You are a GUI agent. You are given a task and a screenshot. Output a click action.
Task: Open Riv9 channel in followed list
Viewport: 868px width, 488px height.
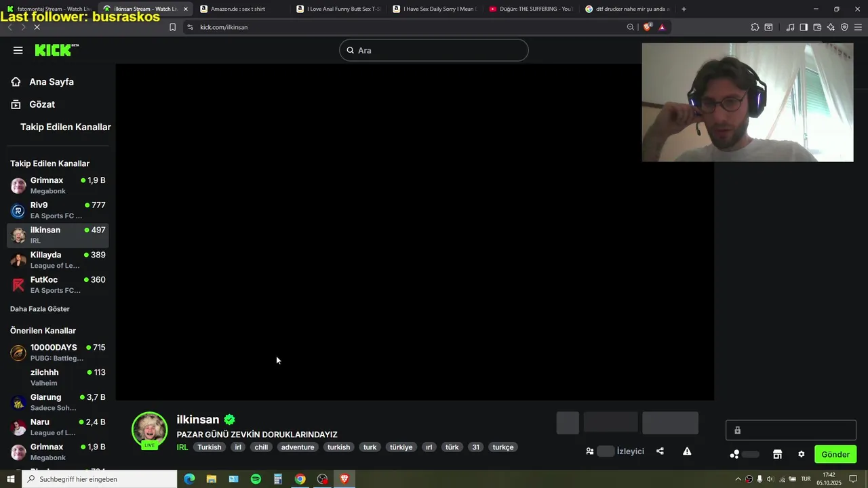58,210
